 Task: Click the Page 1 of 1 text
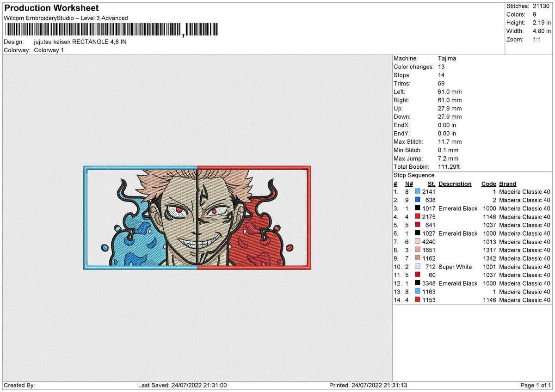(x=537, y=384)
